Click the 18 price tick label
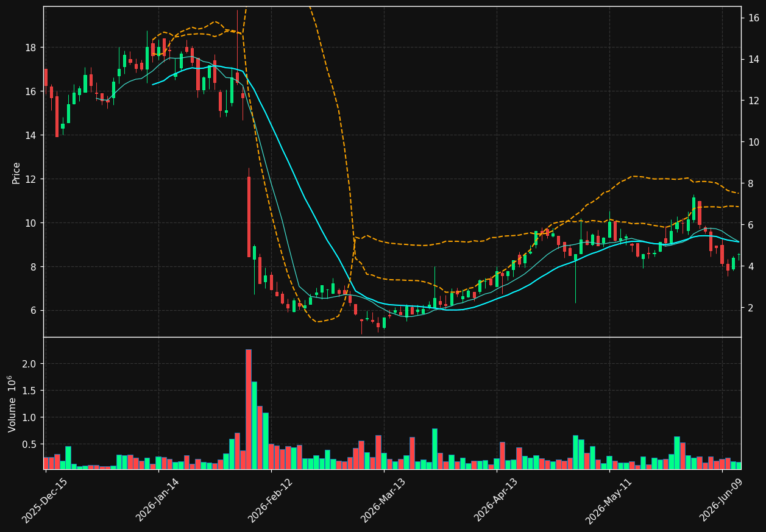The height and width of the screenshot is (532, 766). point(32,48)
